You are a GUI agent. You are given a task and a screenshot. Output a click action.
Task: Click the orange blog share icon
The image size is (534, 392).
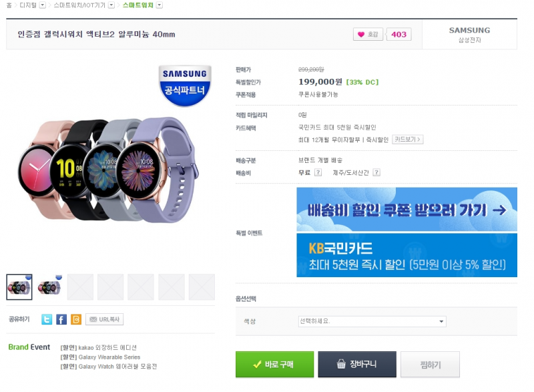(x=76, y=319)
